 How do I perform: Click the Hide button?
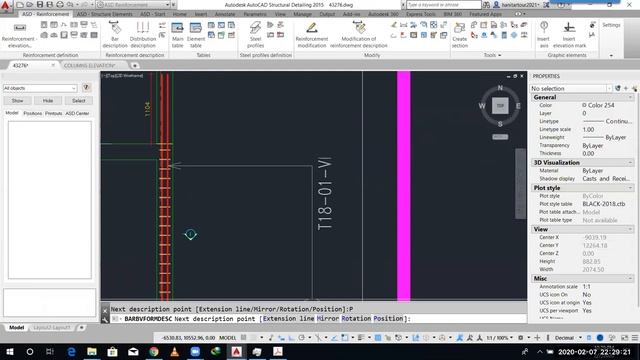point(48,100)
